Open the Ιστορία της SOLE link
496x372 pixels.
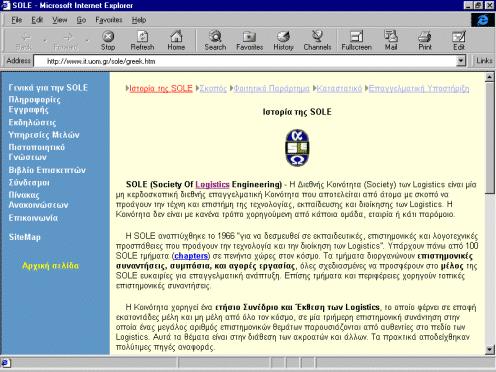pyautogui.click(x=161, y=88)
